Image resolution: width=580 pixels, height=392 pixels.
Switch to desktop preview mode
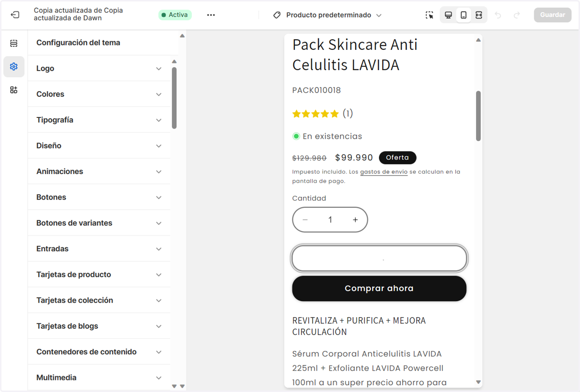[x=449, y=15]
